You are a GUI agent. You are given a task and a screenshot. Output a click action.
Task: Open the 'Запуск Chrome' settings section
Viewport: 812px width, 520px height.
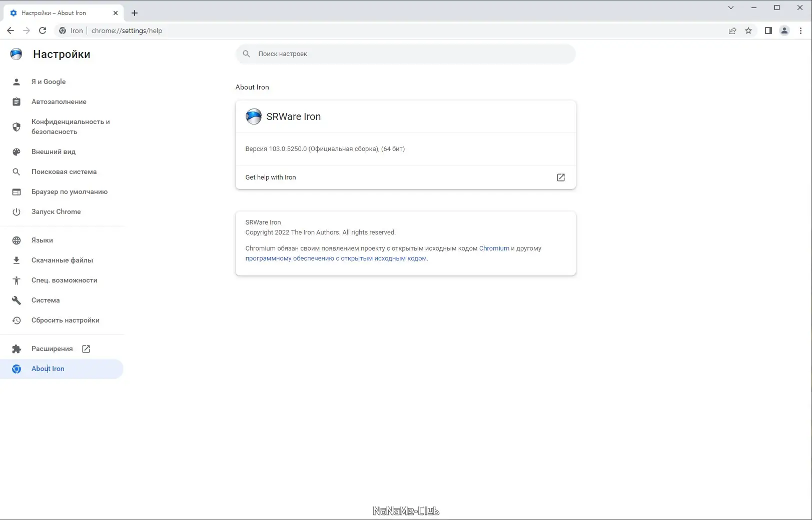pyautogui.click(x=62, y=211)
